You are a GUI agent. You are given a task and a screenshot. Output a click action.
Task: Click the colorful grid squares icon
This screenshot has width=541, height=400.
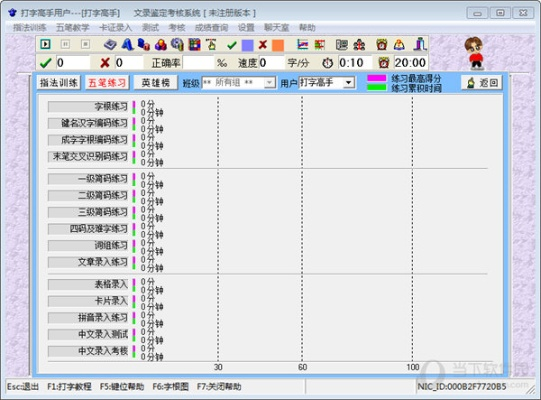194,45
